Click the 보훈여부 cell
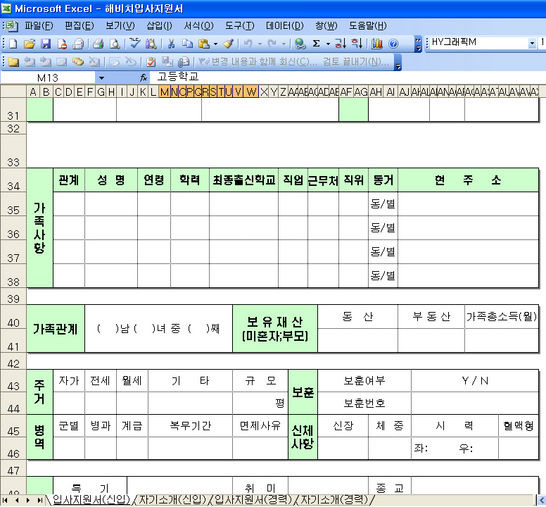This screenshot has height=507, width=546. click(x=364, y=381)
